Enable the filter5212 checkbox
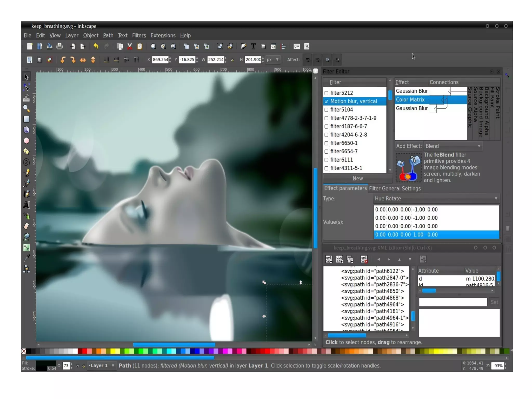532x399 pixels. coord(326,93)
